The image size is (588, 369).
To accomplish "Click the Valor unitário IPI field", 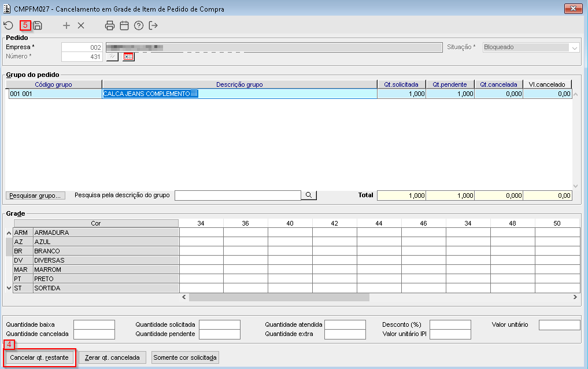I will [x=450, y=334].
